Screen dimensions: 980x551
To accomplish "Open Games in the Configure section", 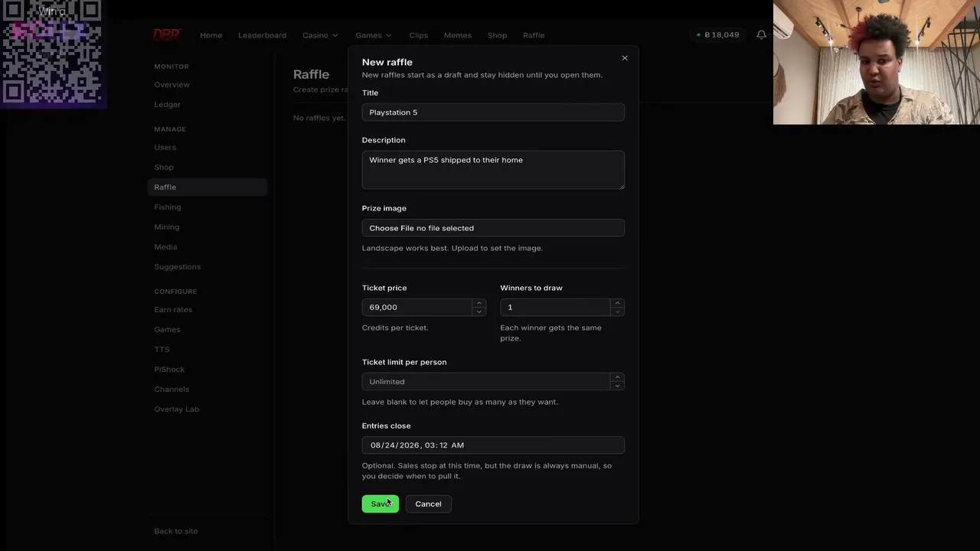I will coord(167,330).
